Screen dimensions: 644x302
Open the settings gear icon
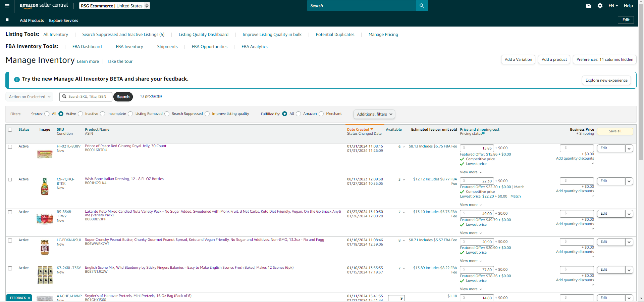tap(600, 6)
